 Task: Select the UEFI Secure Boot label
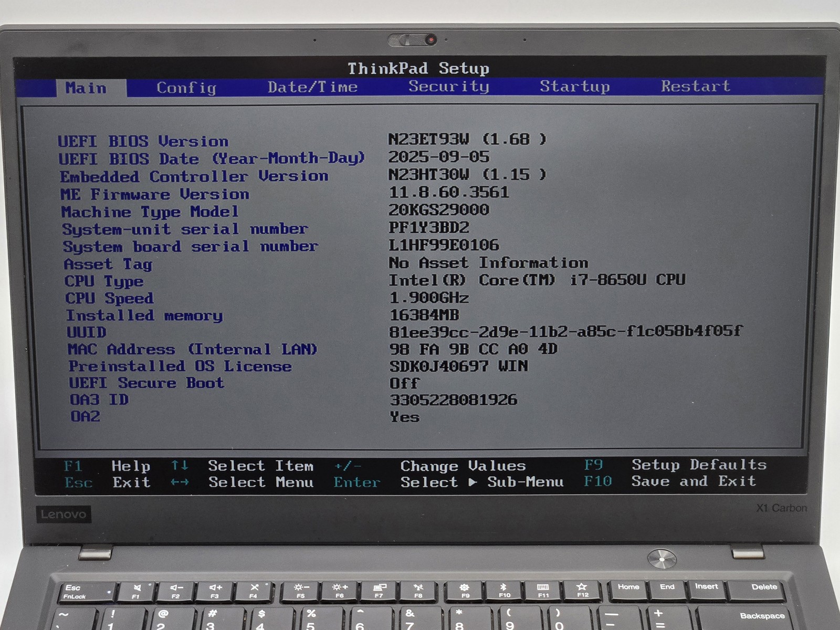tap(146, 383)
